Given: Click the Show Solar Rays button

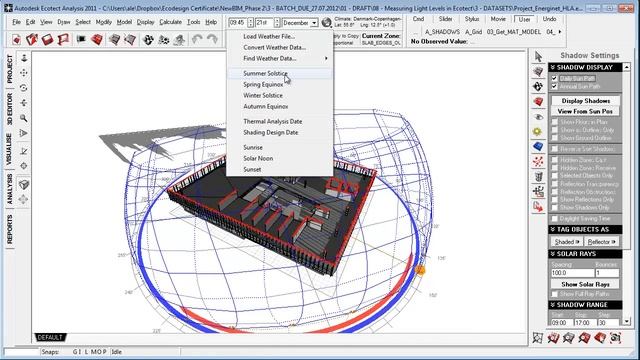Looking at the screenshot, I should tap(585, 284).
